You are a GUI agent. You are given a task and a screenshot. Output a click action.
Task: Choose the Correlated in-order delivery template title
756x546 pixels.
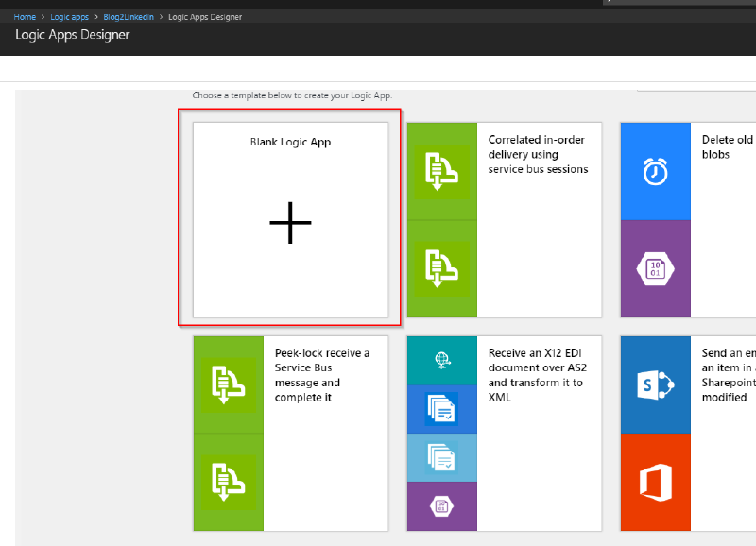(x=538, y=154)
